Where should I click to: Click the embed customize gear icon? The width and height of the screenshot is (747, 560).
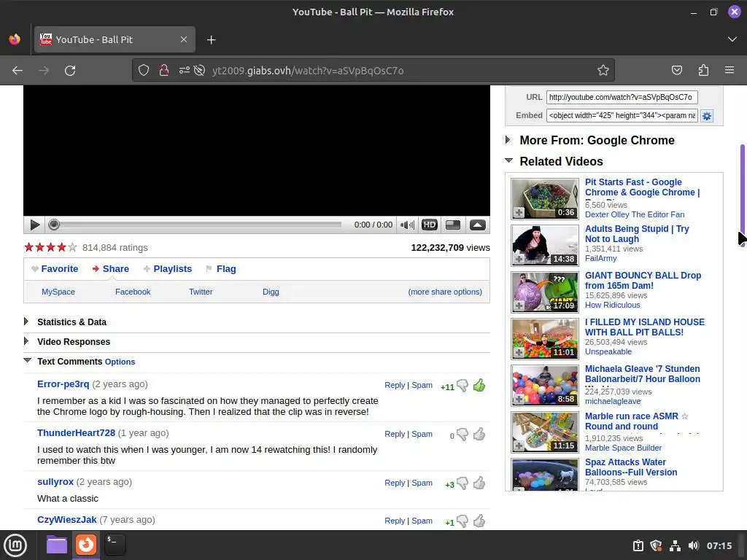tap(707, 116)
